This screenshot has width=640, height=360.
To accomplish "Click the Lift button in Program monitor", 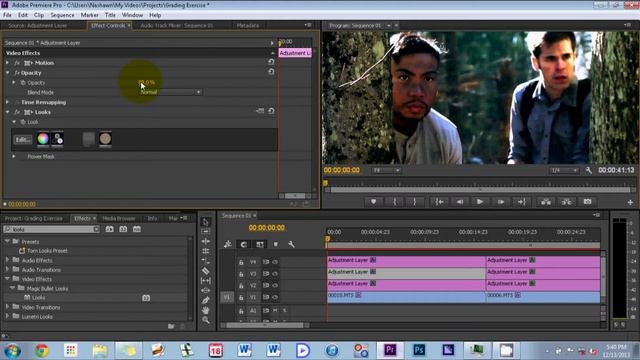I will (x=546, y=202).
